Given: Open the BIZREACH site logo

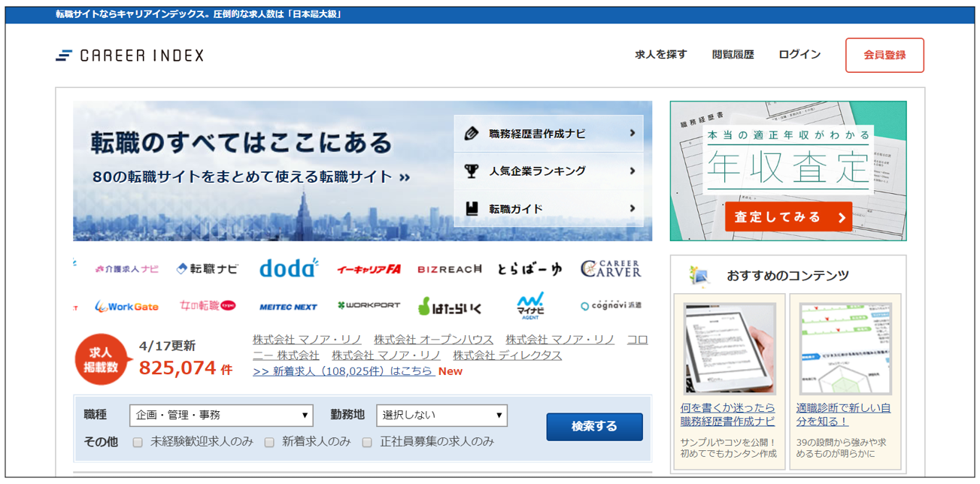Looking at the screenshot, I should (x=449, y=269).
